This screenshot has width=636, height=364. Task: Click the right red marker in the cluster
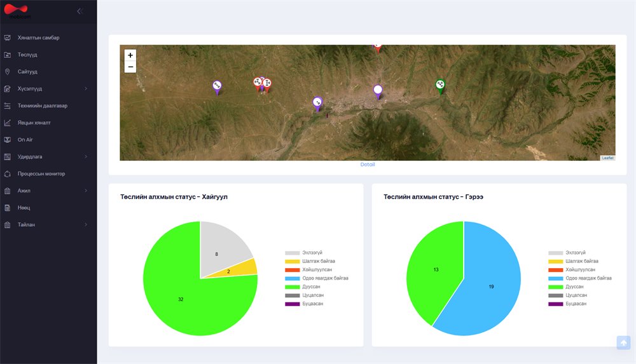pyautogui.click(x=267, y=86)
